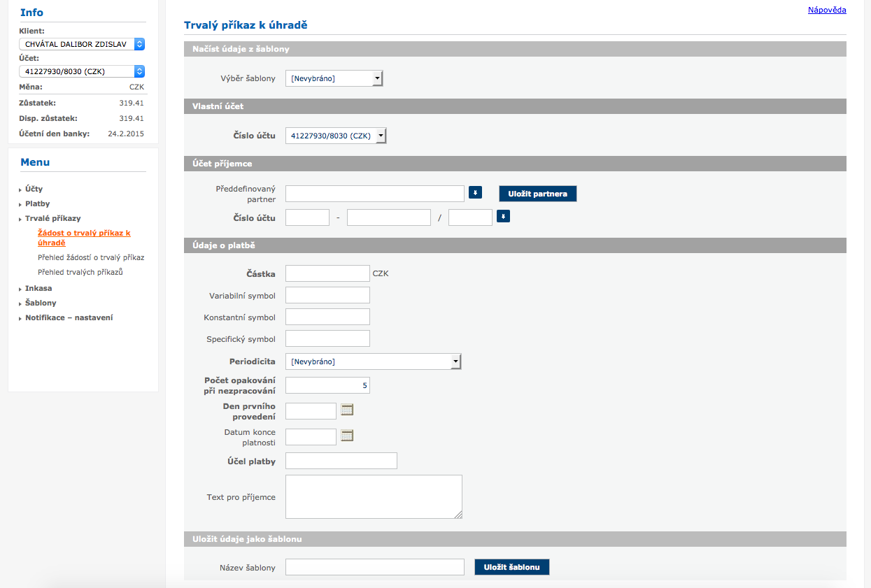This screenshot has width=871, height=588.
Task: Click the Zůstatek value 319.41
Action: [x=132, y=103]
